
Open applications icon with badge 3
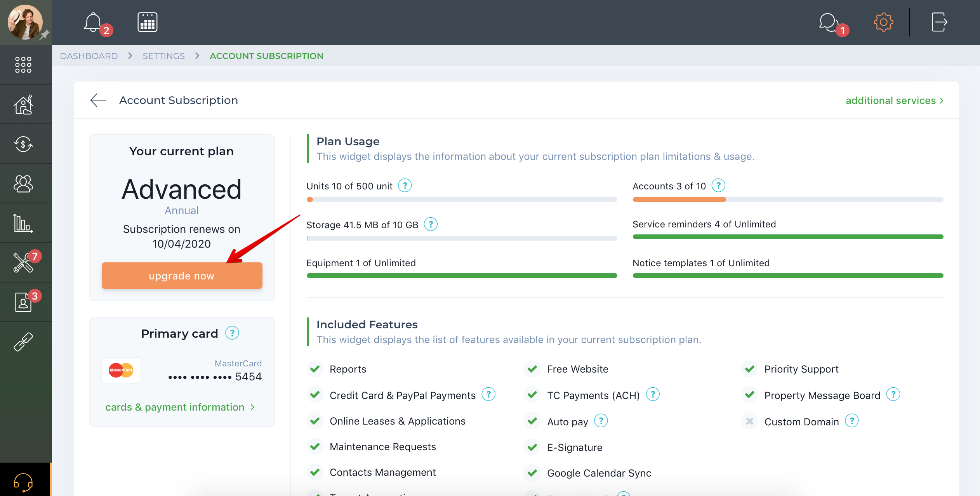[x=23, y=302]
